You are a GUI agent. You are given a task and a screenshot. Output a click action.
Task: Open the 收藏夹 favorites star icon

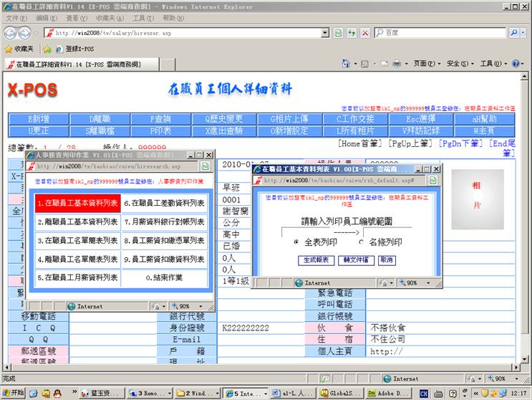point(9,49)
